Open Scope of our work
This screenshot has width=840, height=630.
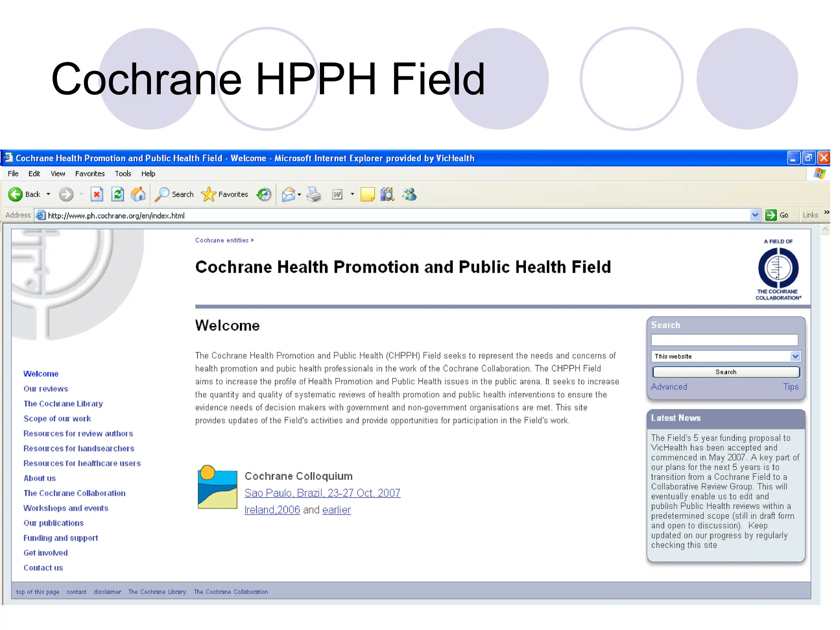coord(57,418)
